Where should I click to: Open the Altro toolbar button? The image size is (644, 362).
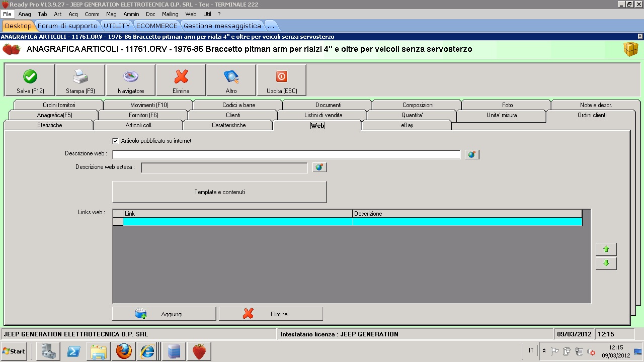tap(231, 80)
